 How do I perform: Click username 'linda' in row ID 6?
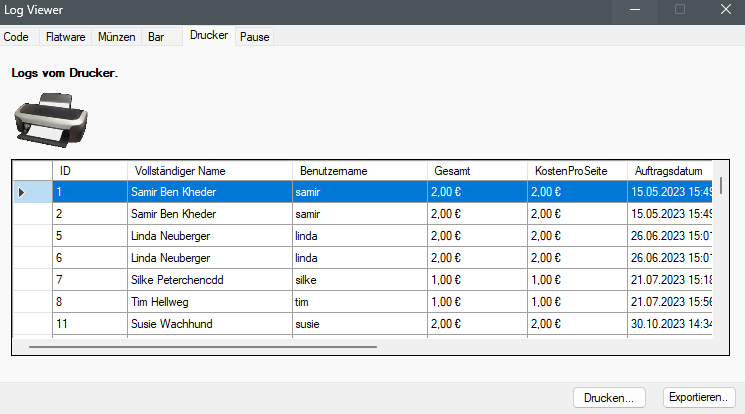pyautogui.click(x=360, y=258)
